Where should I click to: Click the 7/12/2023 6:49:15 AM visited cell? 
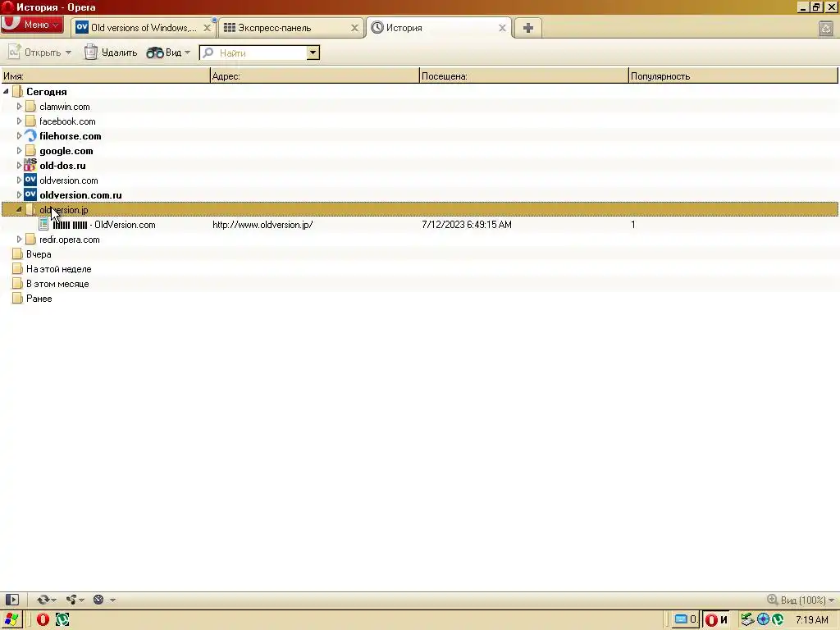[467, 225]
